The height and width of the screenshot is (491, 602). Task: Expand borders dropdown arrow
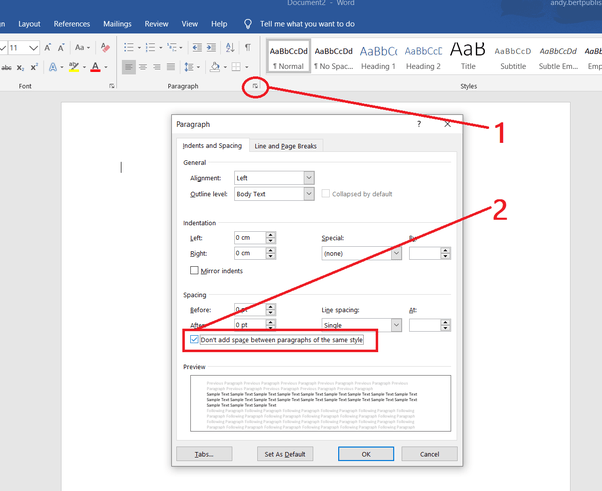point(246,68)
